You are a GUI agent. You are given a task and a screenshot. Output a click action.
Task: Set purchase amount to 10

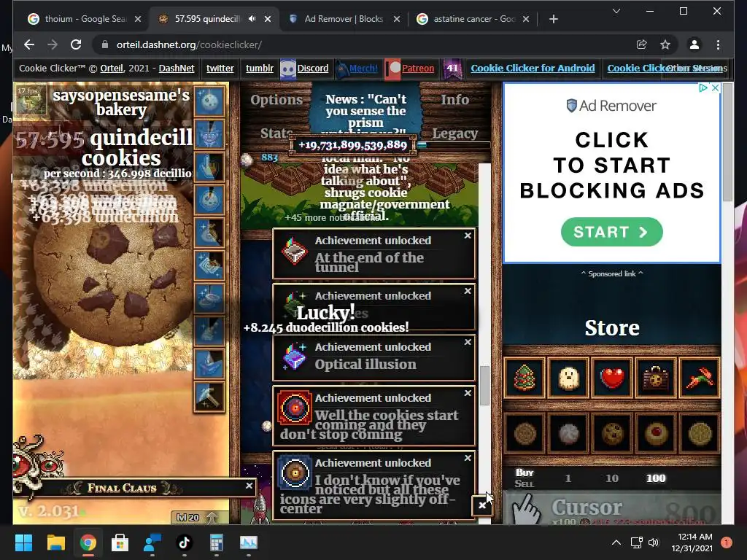tap(612, 478)
